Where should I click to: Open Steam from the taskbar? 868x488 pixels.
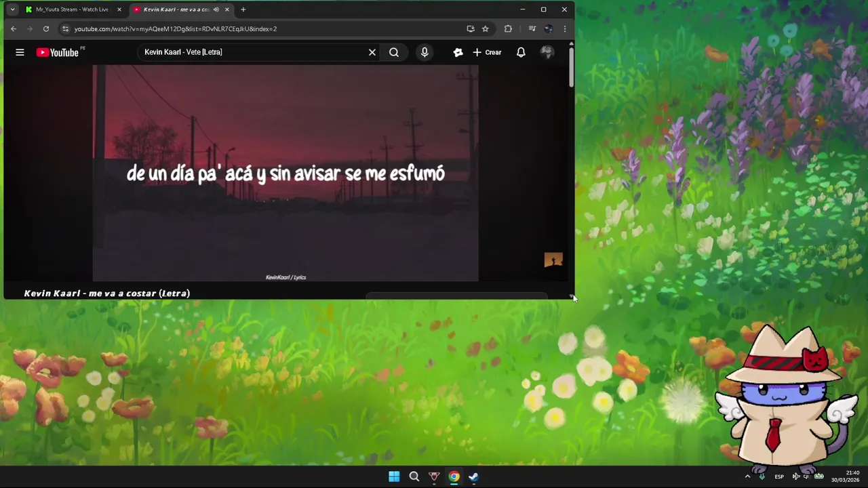[473, 476]
